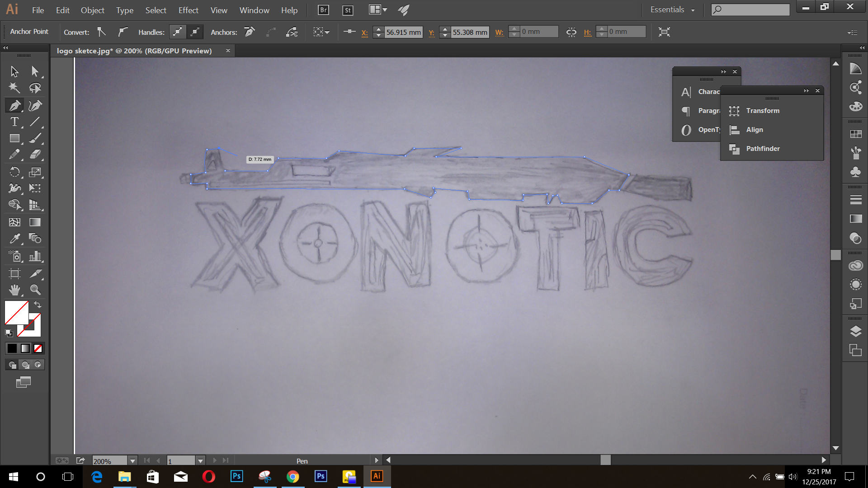Select the Eyedropper tool
868x488 pixels.
(14, 239)
